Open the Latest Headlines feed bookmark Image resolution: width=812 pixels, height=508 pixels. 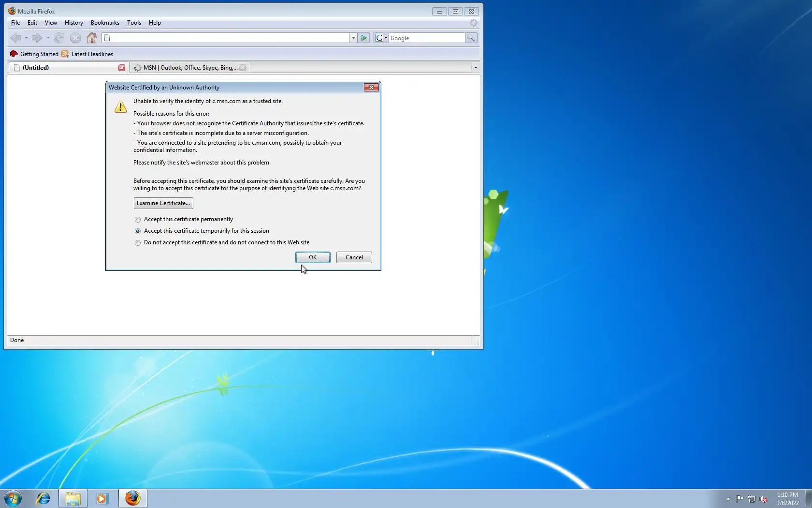(x=87, y=54)
